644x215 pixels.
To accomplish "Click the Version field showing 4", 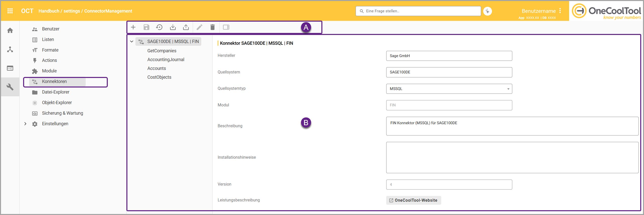I will (449, 185).
